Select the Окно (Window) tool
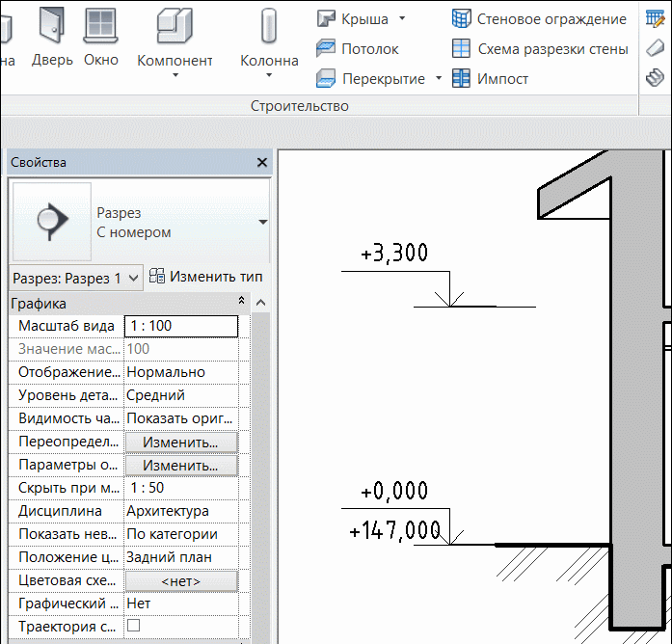 pos(100,35)
